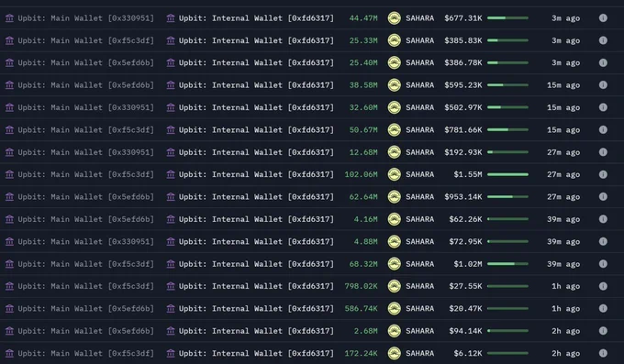The image size is (624, 364).
Task: Click the value $62.26K
Action: coord(465,219)
